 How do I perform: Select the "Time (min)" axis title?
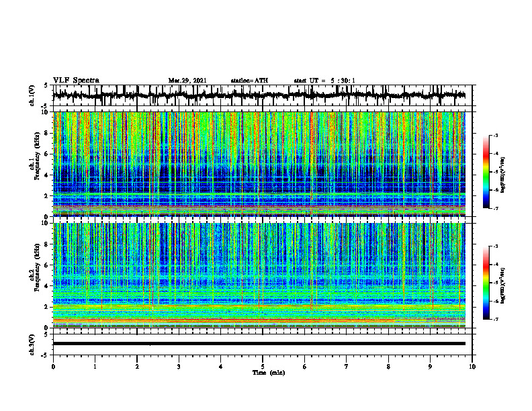point(269,373)
